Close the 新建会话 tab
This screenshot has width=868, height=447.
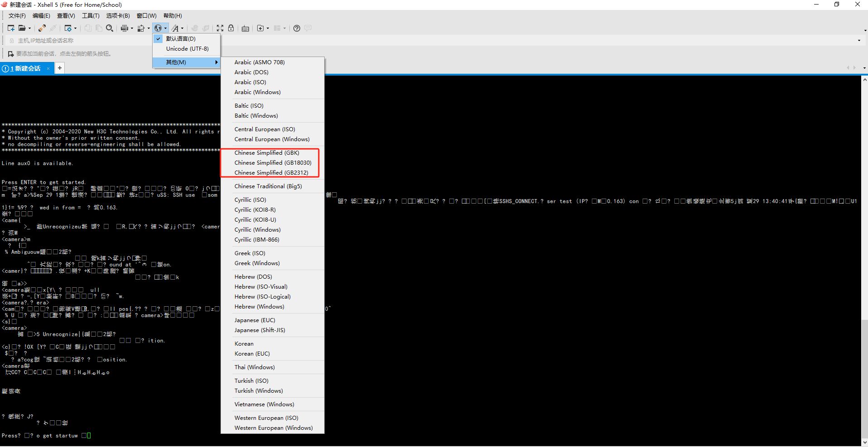point(48,69)
